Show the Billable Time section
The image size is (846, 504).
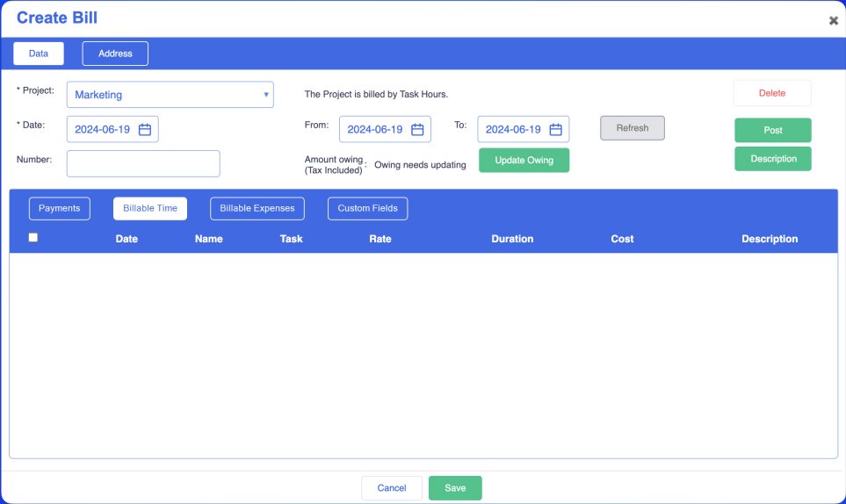tap(150, 208)
